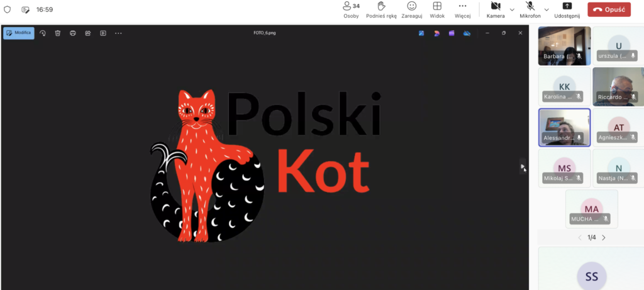Start slideshow from photo viewer toolbar

pos(103,33)
